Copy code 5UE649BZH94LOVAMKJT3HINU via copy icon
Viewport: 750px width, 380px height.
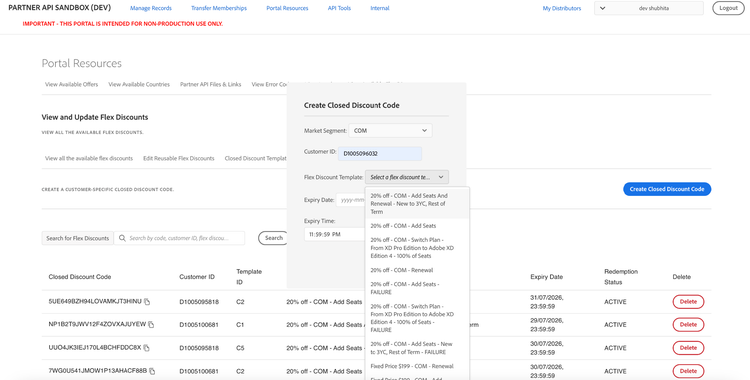pos(147,302)
